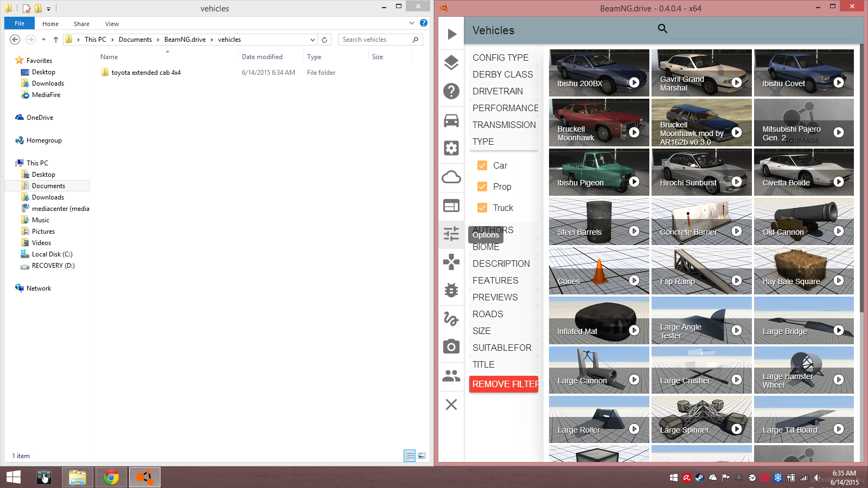This screenshot has height=488, width=868.
Task: Open the cloud icon in BeamNG sidebar
Action: click(x=451, y=177)
